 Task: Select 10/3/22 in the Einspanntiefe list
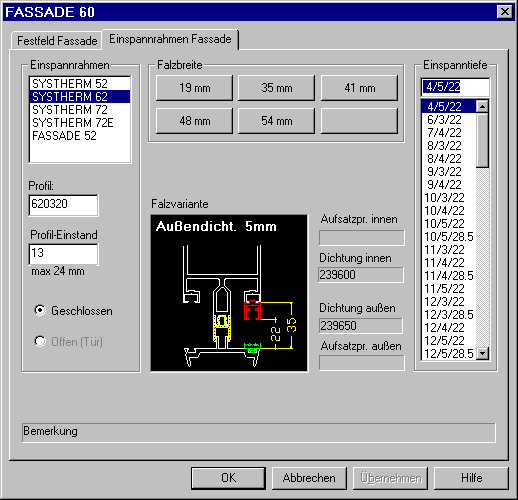coord(449,198)
